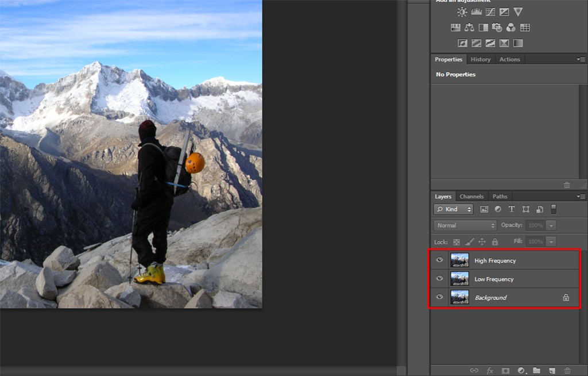
Task: Hide the High Frequency layer
Action: coord(439,260)
